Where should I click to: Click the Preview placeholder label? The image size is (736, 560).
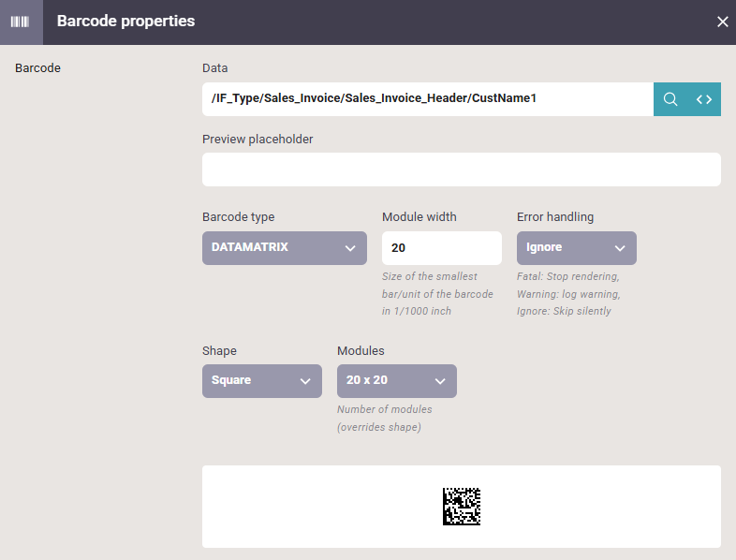tap(258, 140)
